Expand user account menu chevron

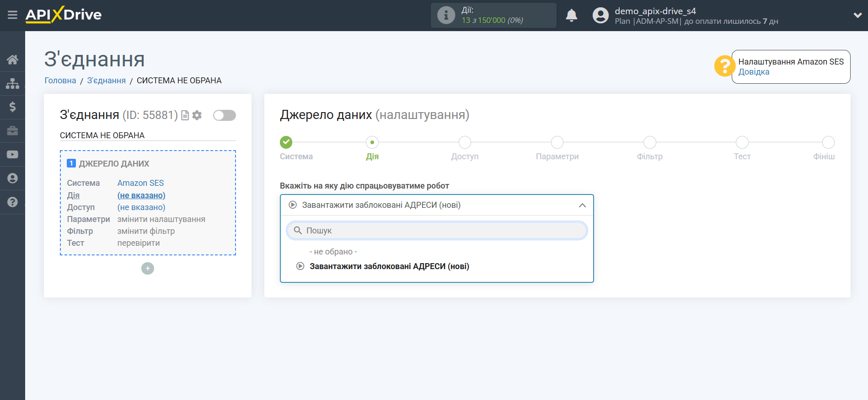(x=857, y=15)
